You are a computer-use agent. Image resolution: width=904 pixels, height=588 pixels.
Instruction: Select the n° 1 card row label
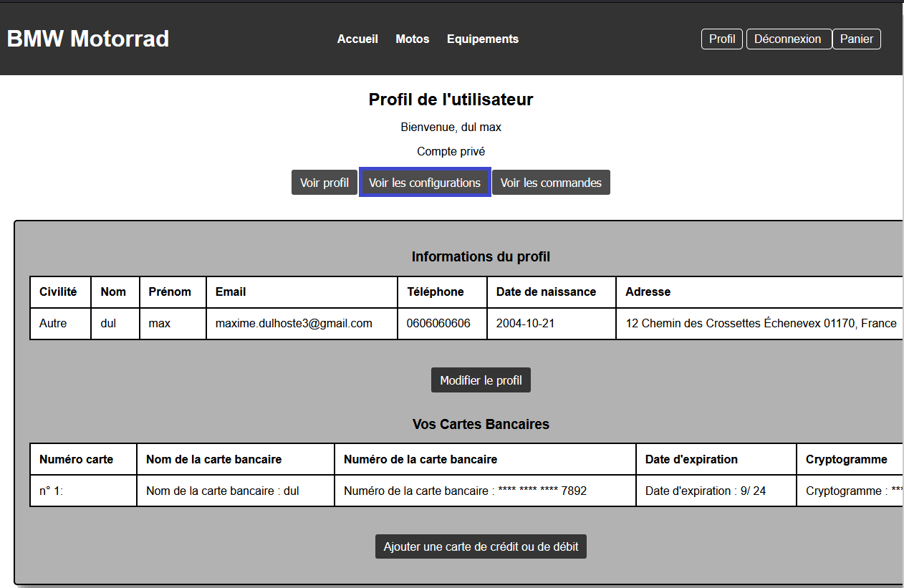tap(52, 491)
